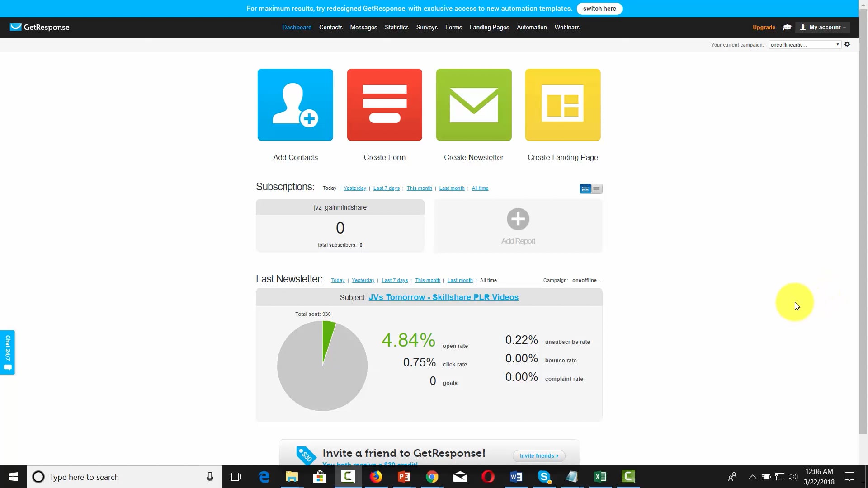Click the page vertical scrollbar
Screen dimensions: 868x488
[863, 221]
